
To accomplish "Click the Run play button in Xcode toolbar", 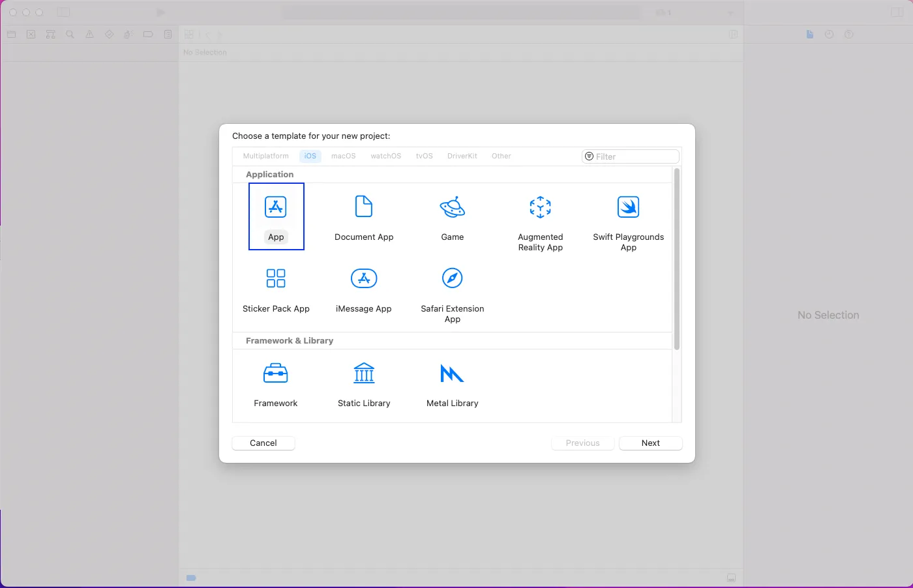I will click(x=160, y=12).
